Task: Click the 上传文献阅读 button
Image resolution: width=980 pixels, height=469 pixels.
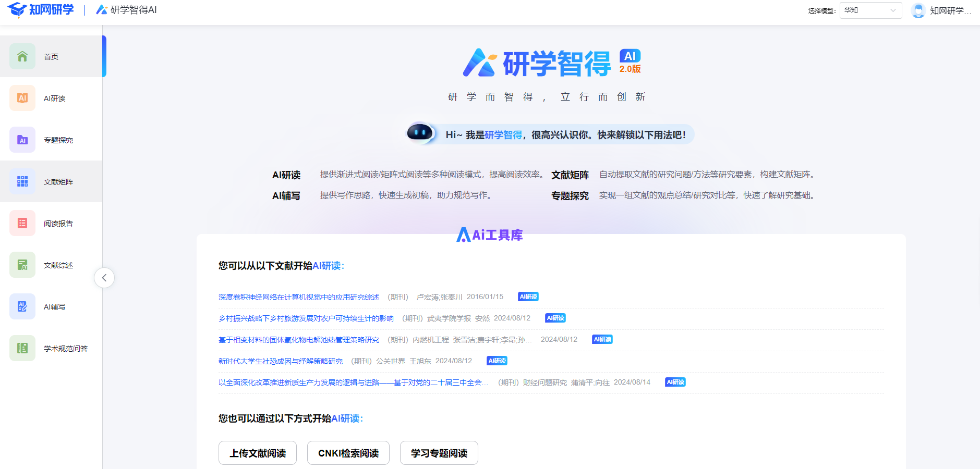Action: 258,453
